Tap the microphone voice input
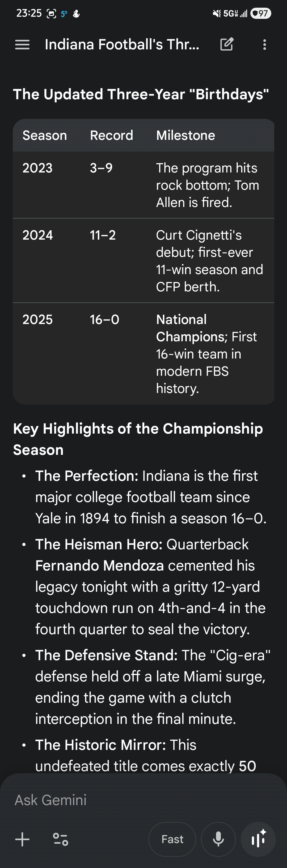The width and height of the screenshot is (287, 868). tap(218, 839)
